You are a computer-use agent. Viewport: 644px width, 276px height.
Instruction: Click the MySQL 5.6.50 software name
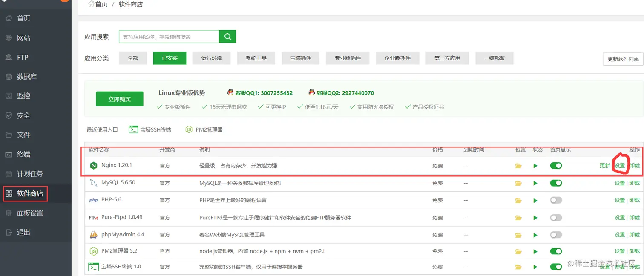click(118, 182)
